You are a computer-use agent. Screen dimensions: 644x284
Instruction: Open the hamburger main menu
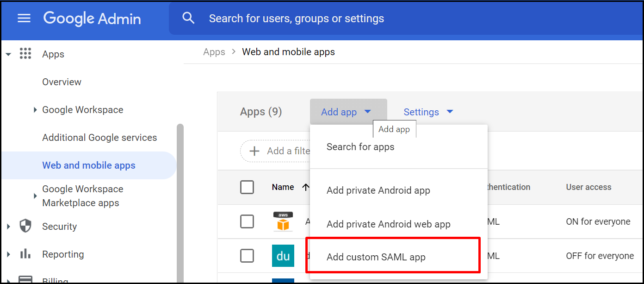pos(24,19)
